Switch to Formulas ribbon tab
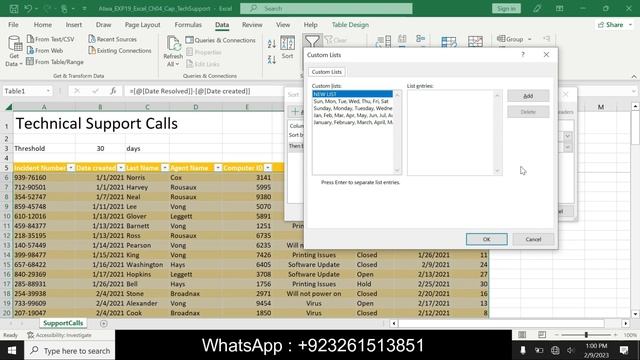 point(188,25)
